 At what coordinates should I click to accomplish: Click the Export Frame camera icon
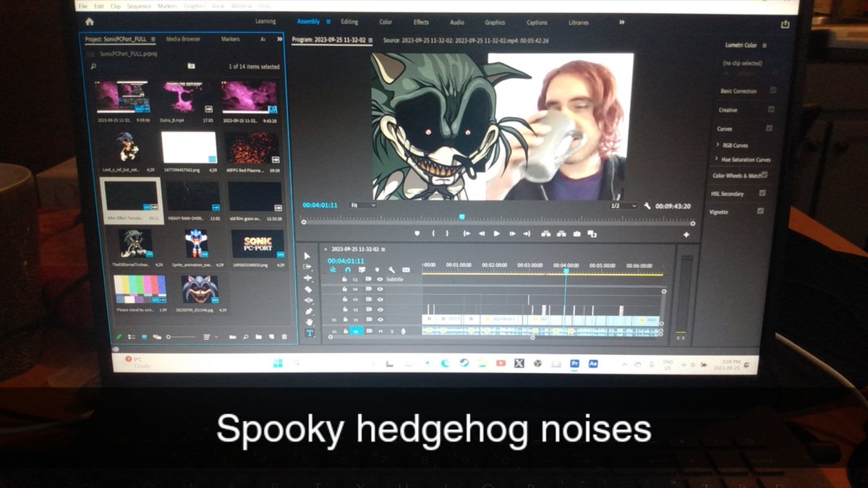pyautogui.click(x=576, y=234)
